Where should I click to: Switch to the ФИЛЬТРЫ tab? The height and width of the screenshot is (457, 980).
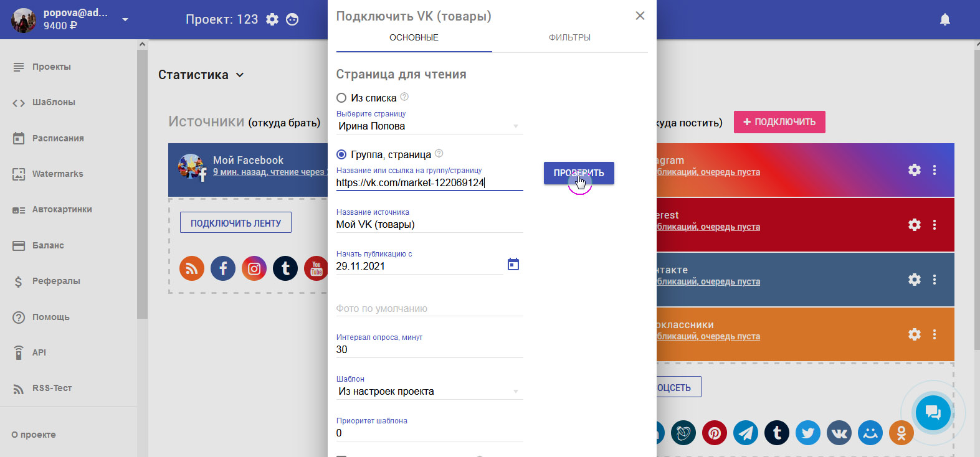coord(569,37)
